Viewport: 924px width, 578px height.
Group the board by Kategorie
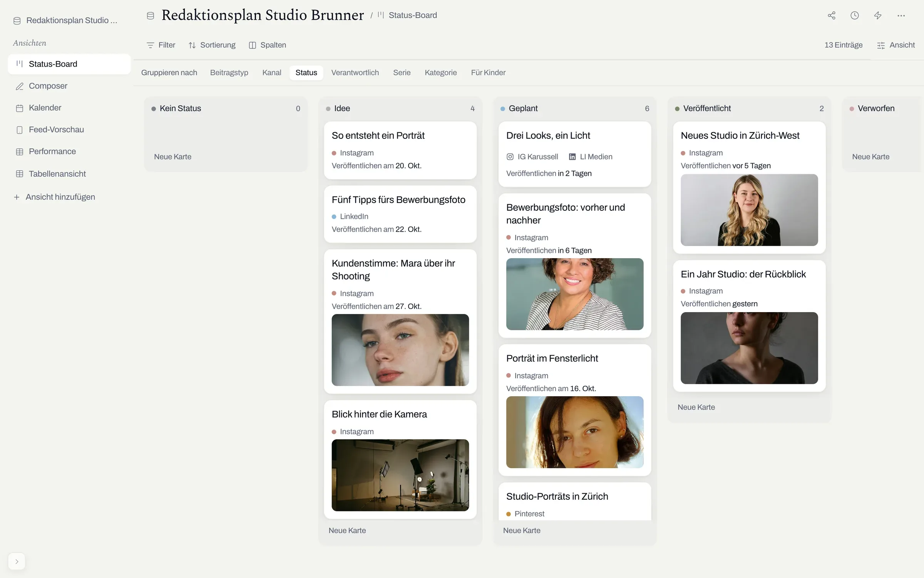(x=441, y=72)
